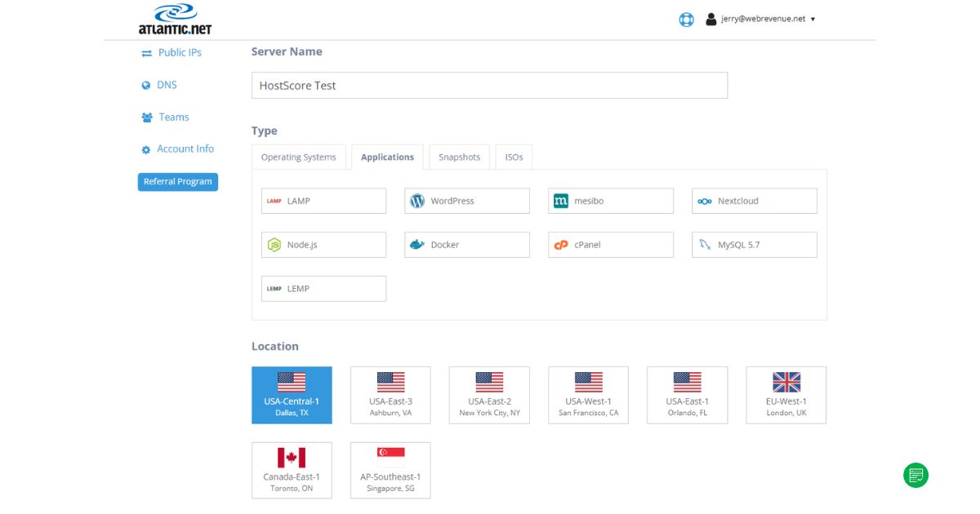
Task: Click the Referral Program button
Action: [x=178, y=182]
